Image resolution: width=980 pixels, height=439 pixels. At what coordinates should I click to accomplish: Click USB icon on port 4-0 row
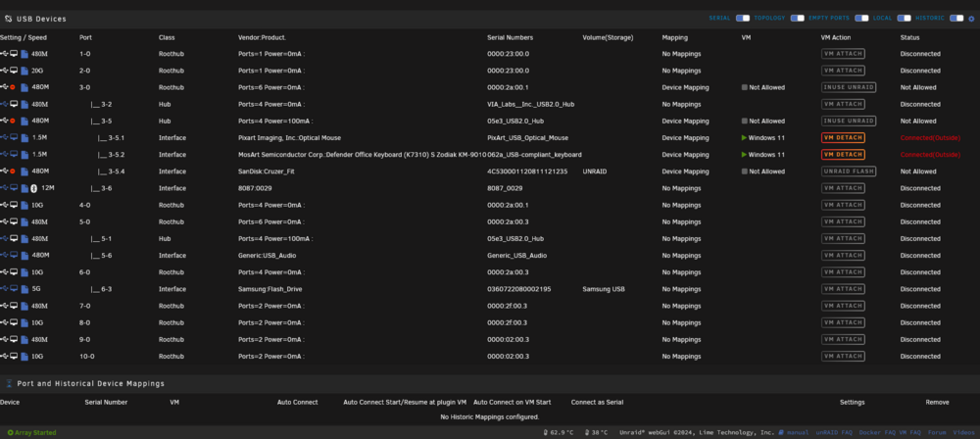[4, 205]
